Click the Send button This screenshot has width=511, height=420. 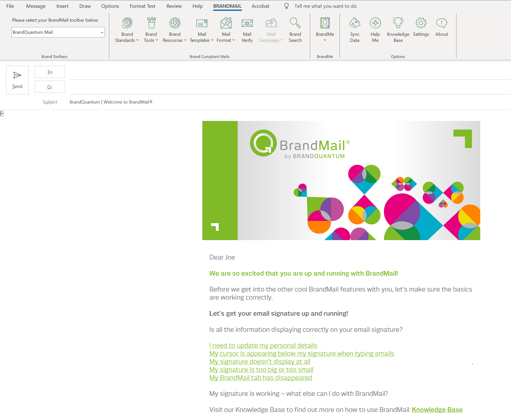17,80
